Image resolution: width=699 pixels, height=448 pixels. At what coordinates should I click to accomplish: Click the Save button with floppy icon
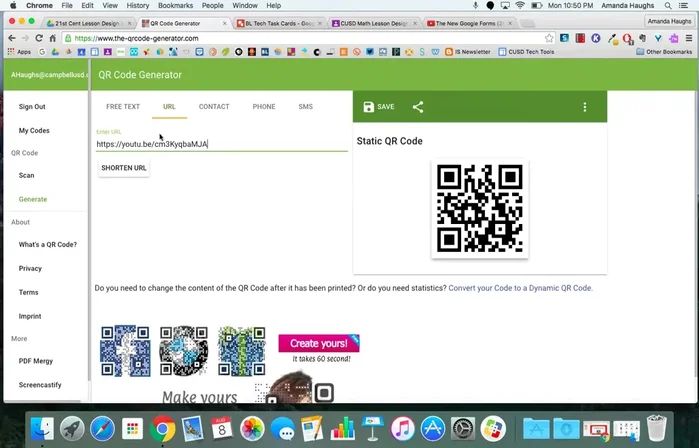pos(379,107)
